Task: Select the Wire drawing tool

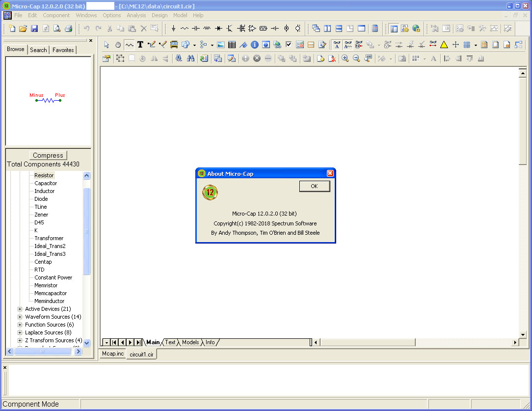Action: click(x=151, y=45)
